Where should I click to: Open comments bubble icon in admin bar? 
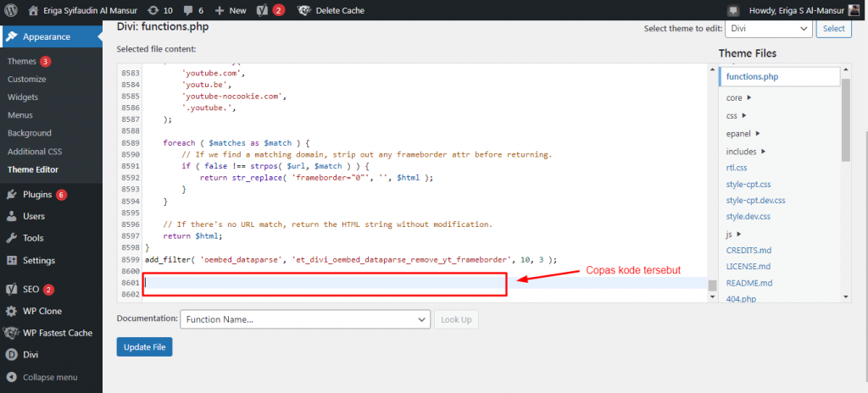tap(188, 10)
